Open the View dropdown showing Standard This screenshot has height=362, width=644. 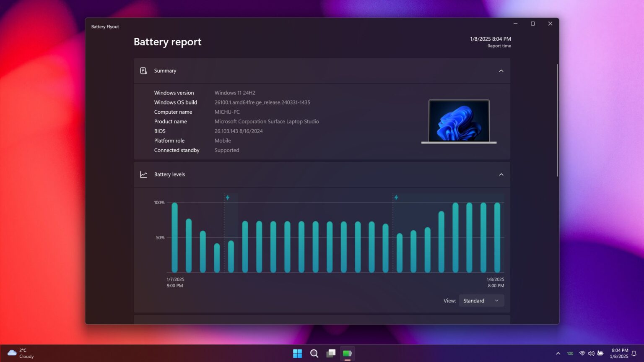[x=481, y=300]
